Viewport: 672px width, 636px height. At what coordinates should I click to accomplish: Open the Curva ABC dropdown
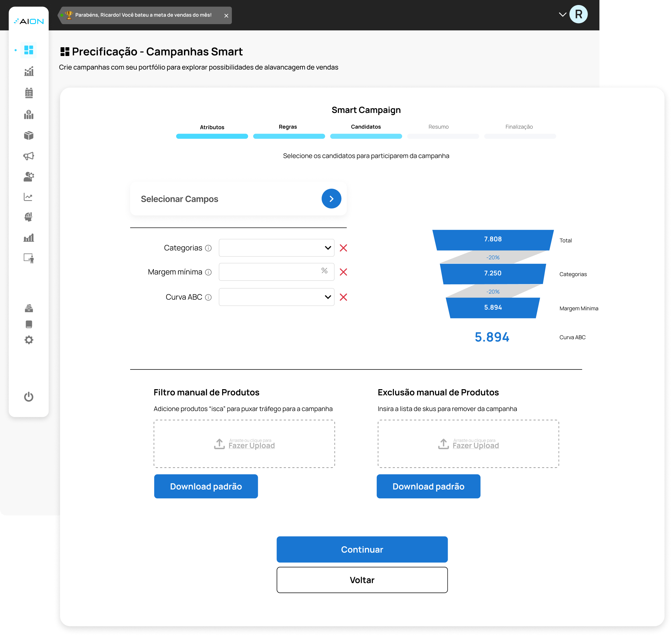click(x=276, y=297)
